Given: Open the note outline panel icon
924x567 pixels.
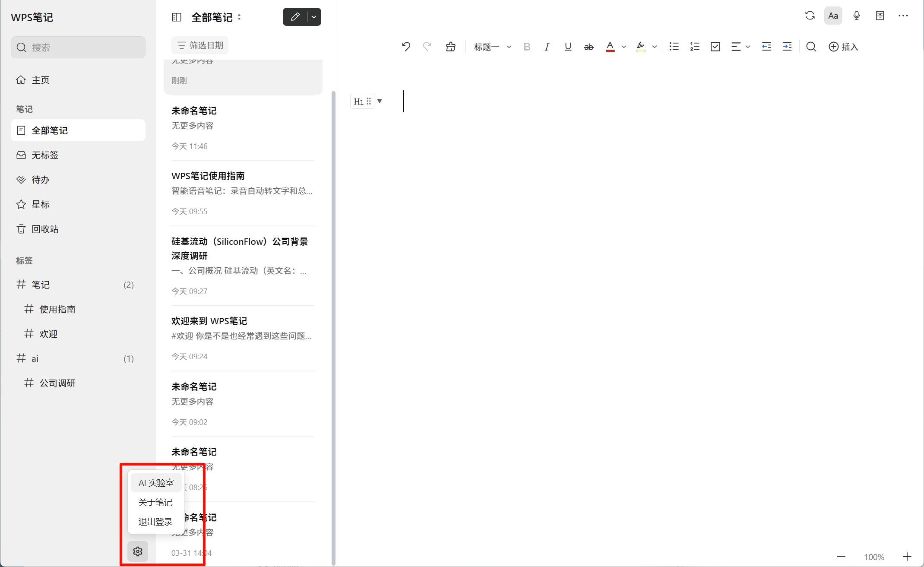Looking at the screenshot, I should pyautogui.click(x=880, y=16).
